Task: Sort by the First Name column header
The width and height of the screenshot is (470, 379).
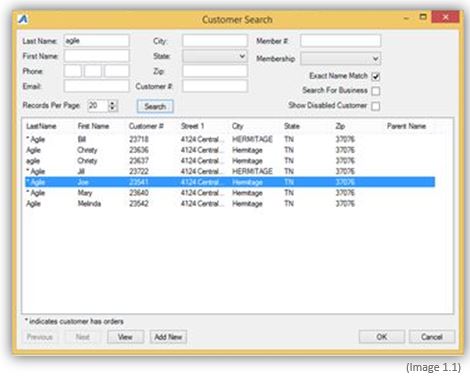Action: coord(93,126)
